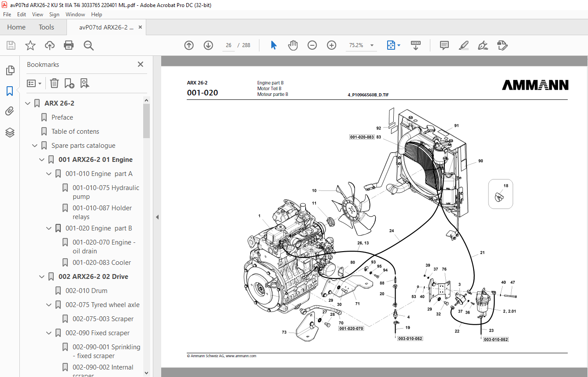Click the page number field showing 26
Viewport: 588px width, 377px height.
click(229, 45)
